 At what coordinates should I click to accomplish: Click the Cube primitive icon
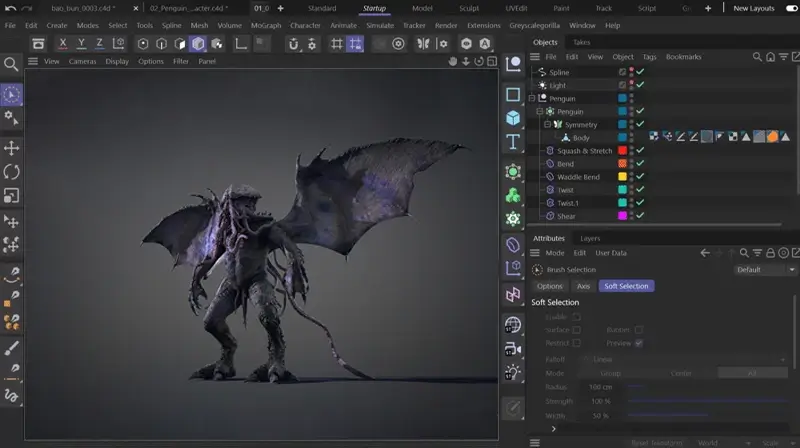pyautogui.click(x=513, y=118)
